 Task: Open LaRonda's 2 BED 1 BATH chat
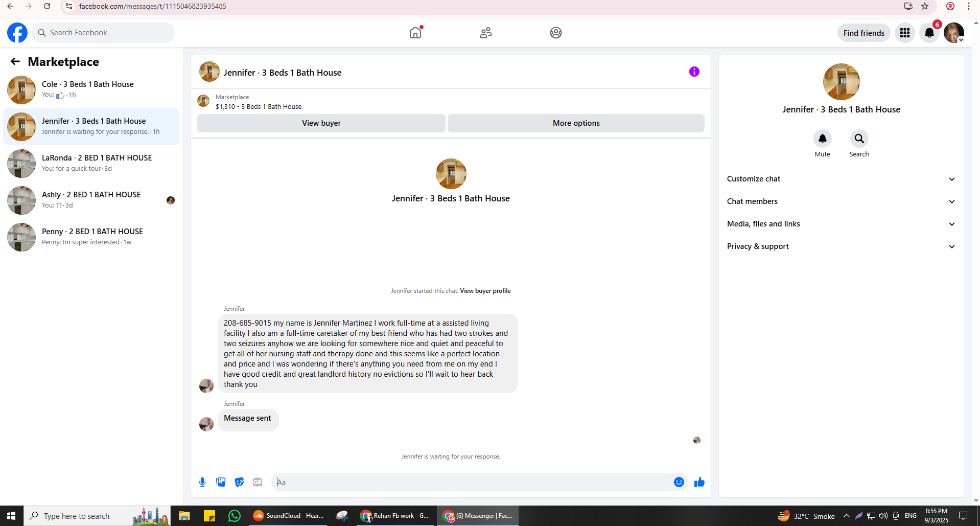[x=91, y=163]
